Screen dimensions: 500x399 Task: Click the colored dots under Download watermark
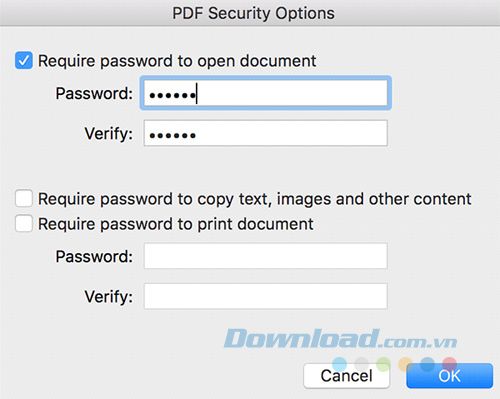pyautogui.click(x=395, y=364)
